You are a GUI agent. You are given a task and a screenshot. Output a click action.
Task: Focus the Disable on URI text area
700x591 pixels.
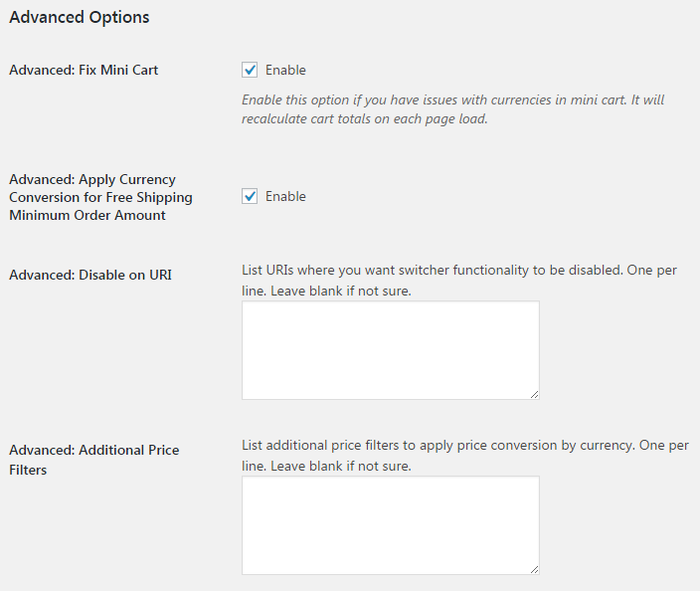coord(390,350)
